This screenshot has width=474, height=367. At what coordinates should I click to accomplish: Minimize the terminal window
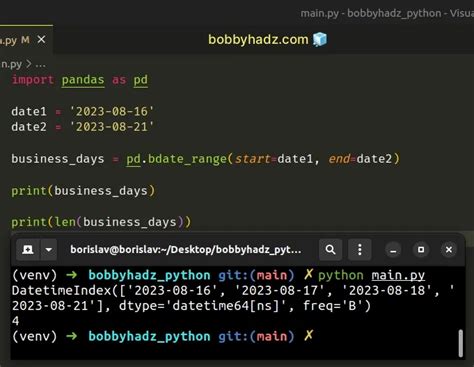(393, 250)
